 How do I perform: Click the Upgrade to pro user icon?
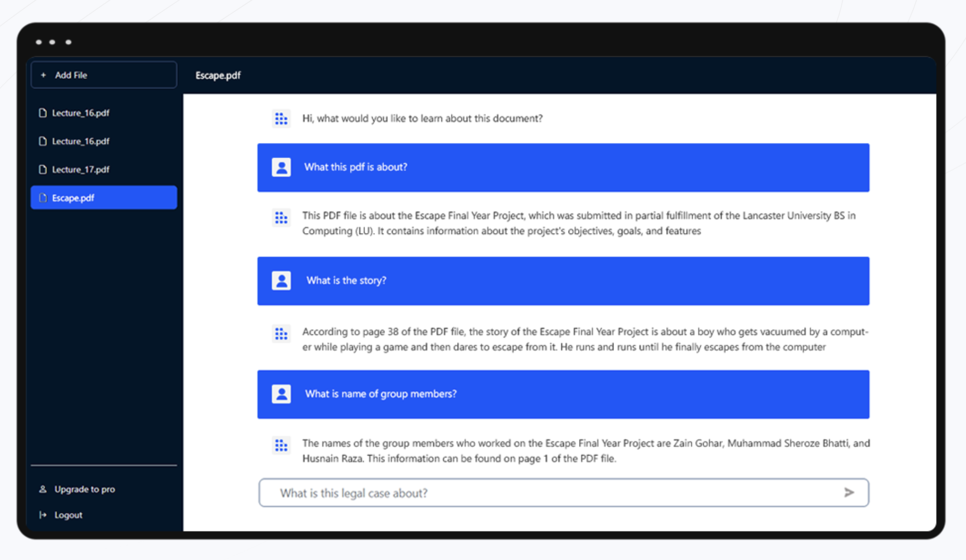[x=43, y=489]
